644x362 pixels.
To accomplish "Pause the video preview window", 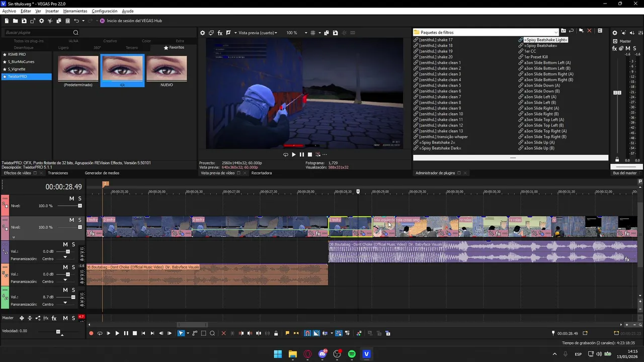I will coord(302,155).
